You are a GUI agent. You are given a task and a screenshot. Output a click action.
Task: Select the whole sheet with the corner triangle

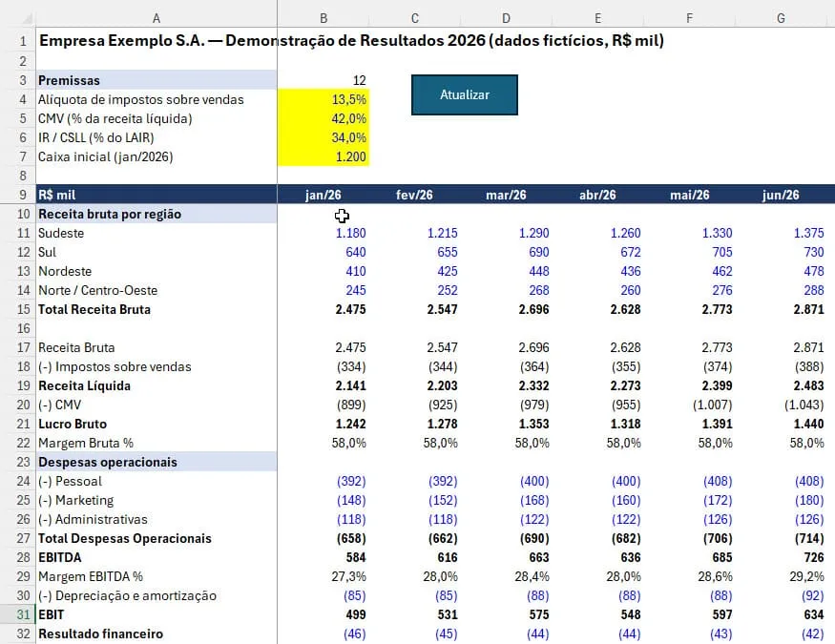tap(26, 19)
